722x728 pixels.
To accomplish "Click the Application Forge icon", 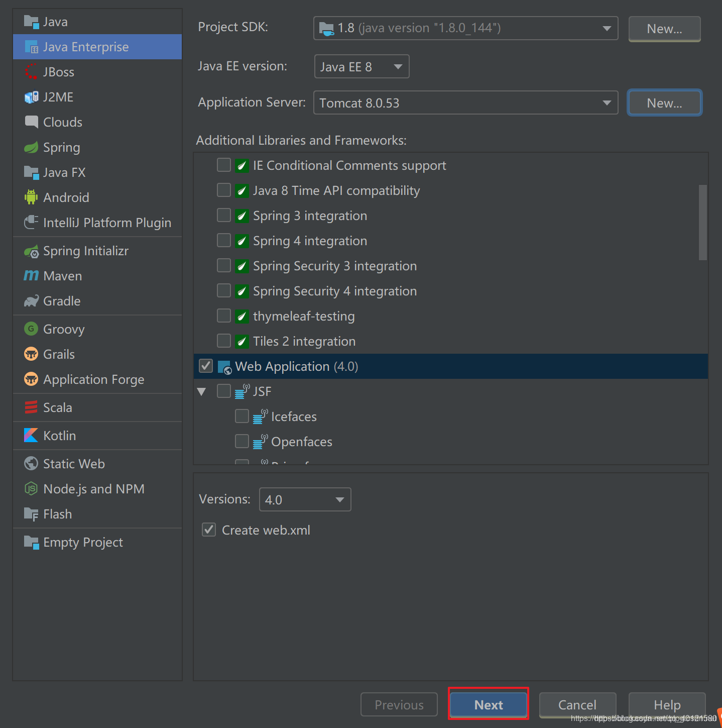I will (31, 379).
